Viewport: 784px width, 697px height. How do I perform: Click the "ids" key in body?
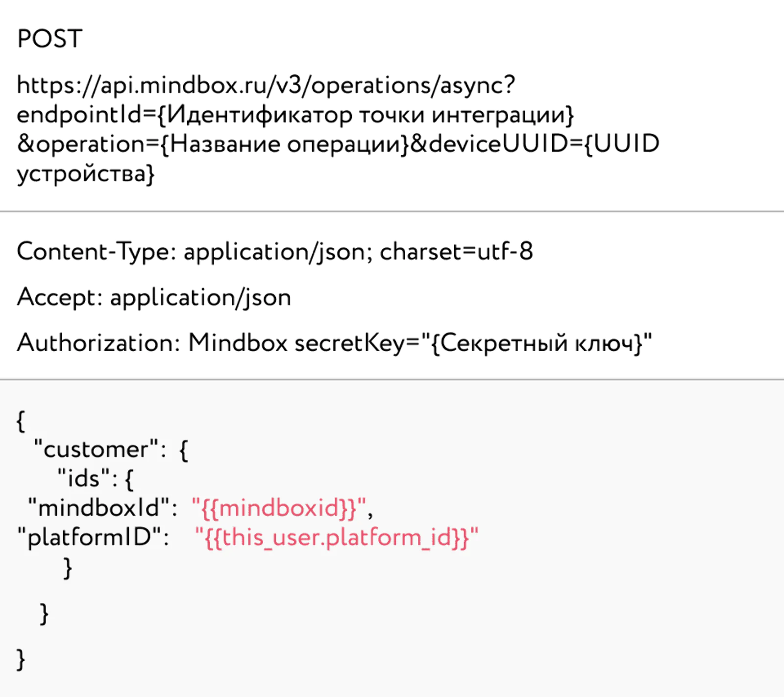tap(83, 478)
